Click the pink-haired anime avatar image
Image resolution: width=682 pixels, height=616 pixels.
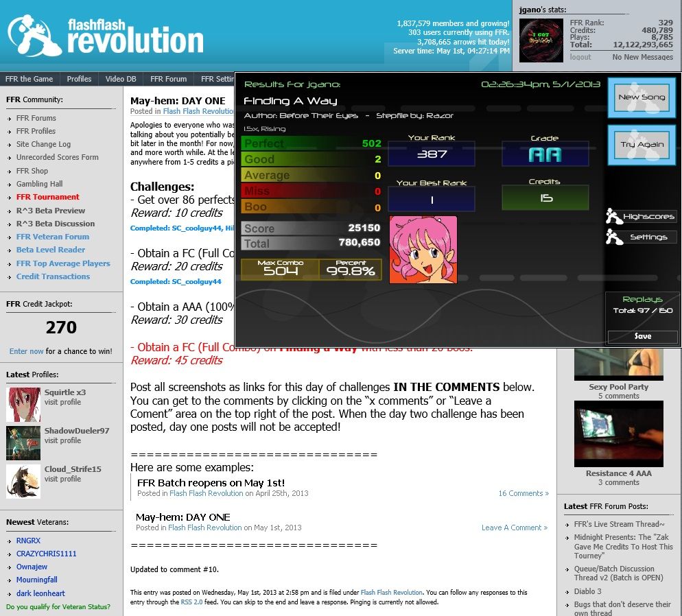point(423,250)
